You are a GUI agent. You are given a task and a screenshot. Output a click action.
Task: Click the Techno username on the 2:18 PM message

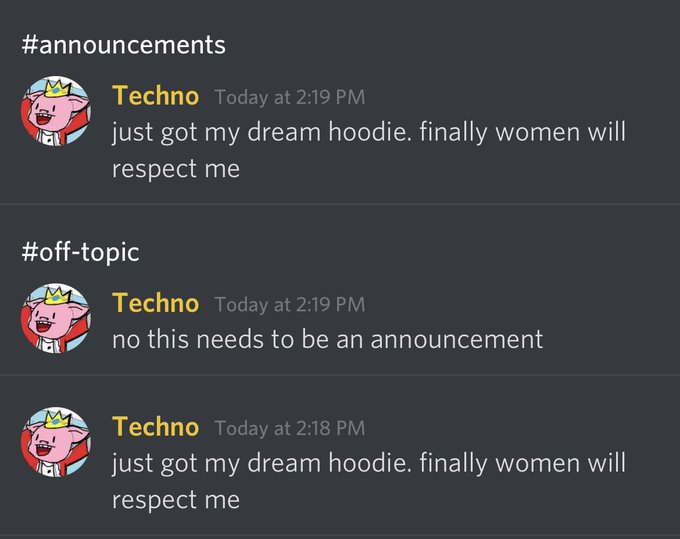coord(155,427)
